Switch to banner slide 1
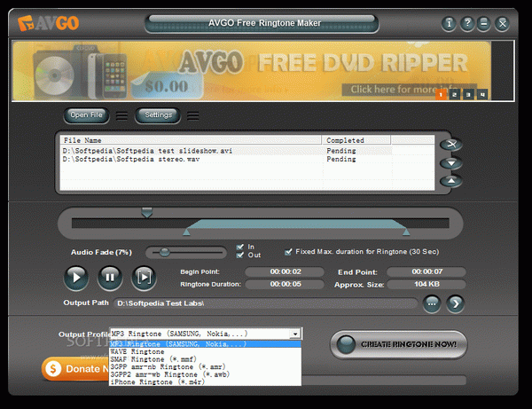Screen dimensions: 532x409 coord(441,95)
